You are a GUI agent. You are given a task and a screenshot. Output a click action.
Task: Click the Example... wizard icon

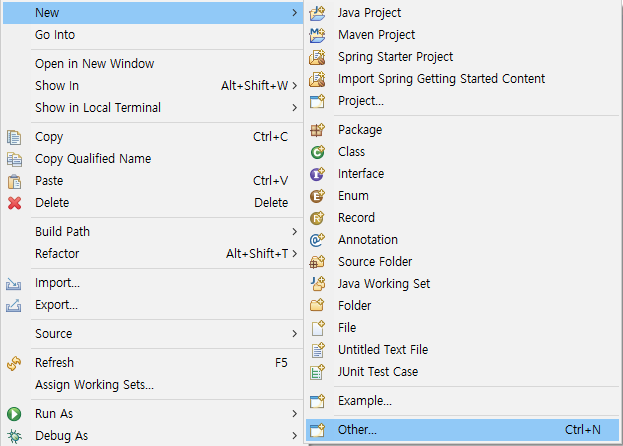pyautogui.click(x=317, y=401)
